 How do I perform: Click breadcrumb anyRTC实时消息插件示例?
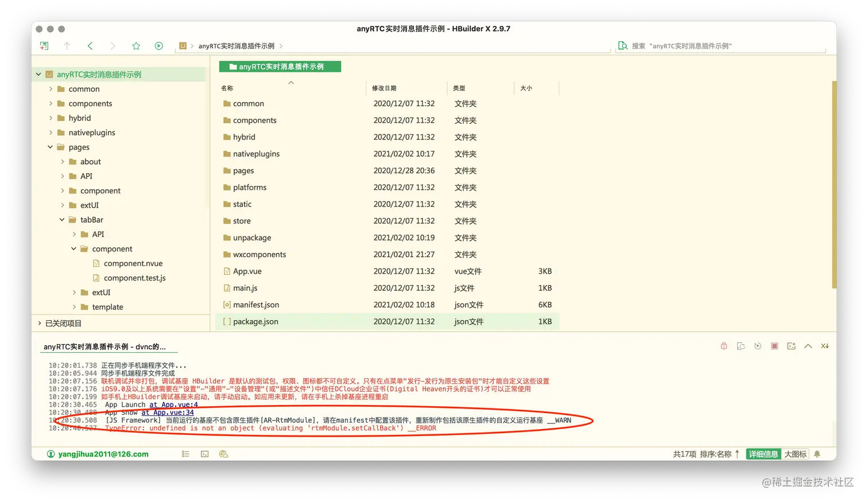[x=237, y=46]
